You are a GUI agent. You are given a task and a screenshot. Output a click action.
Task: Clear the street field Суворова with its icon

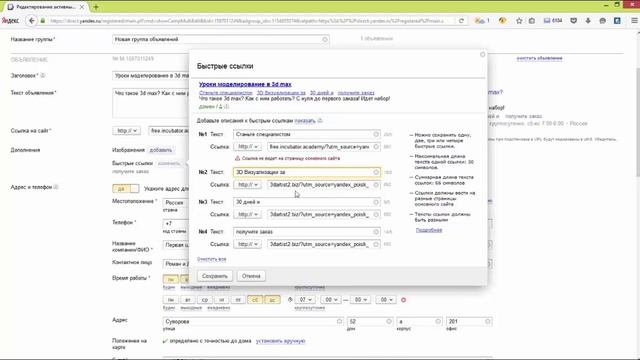(x=339, y=322)
